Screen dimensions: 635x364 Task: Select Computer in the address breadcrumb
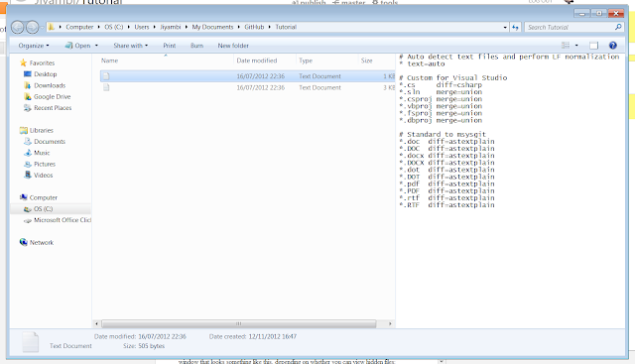coord(79,27)
